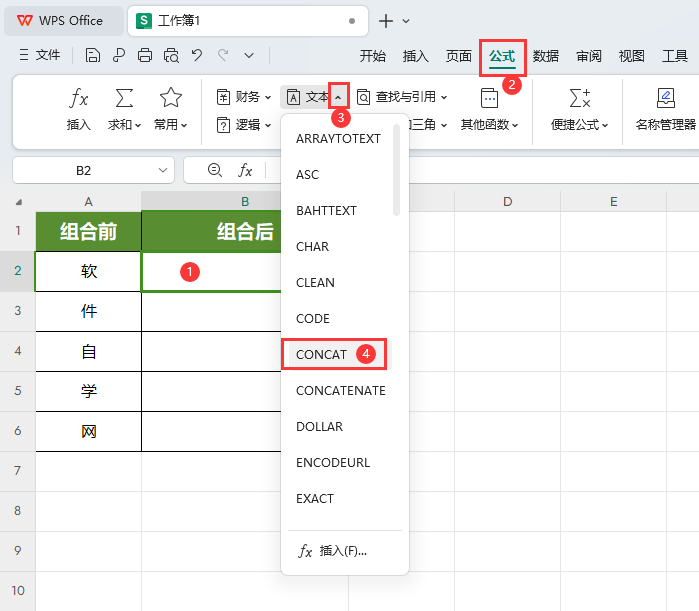The image size is (699, 611).
Task: Select column A header
Action: (x=88, y=202)
